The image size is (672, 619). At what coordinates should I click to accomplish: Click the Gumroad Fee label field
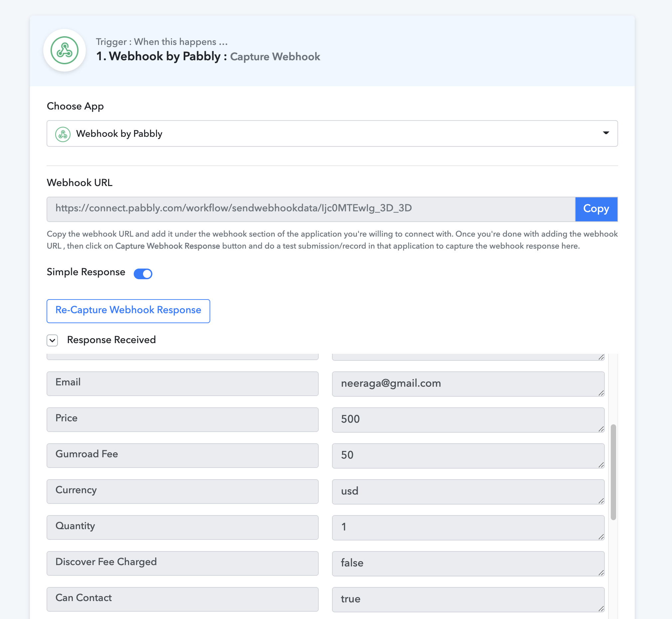183,455
